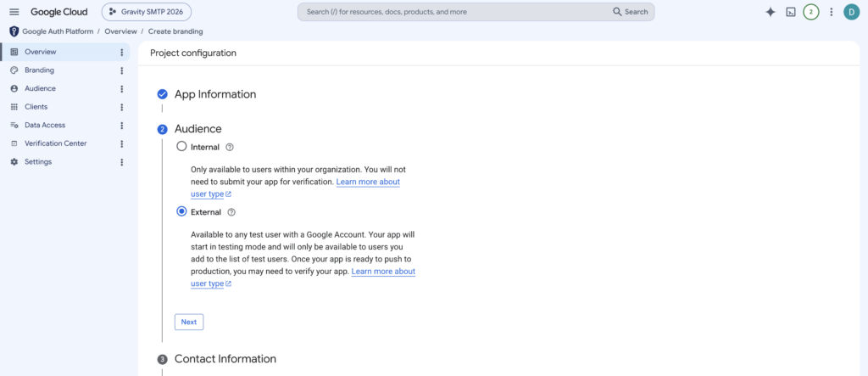Click the Clients grid icon
The width and height of the screenshot is (868, 376).
pos(14,107)
